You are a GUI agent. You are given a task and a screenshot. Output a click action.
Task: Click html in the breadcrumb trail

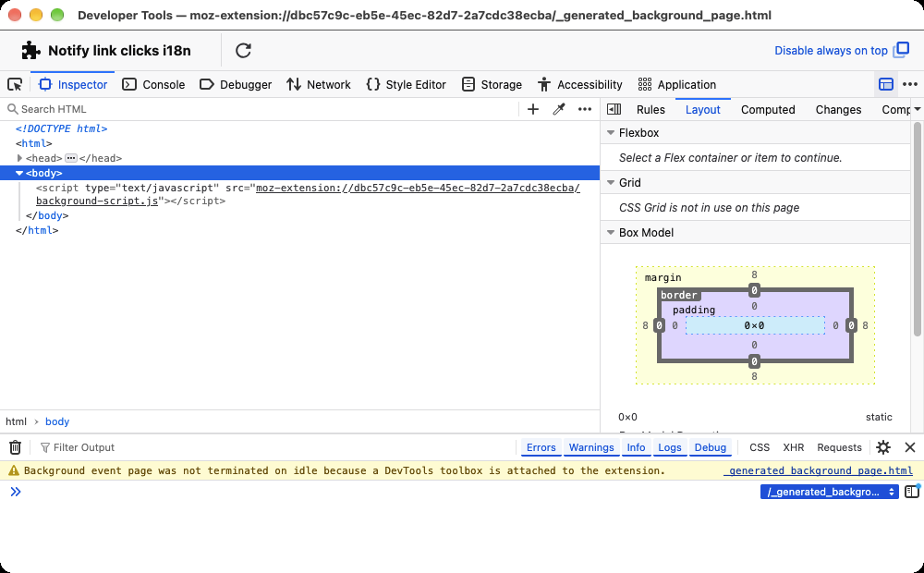tap(16, 421)
